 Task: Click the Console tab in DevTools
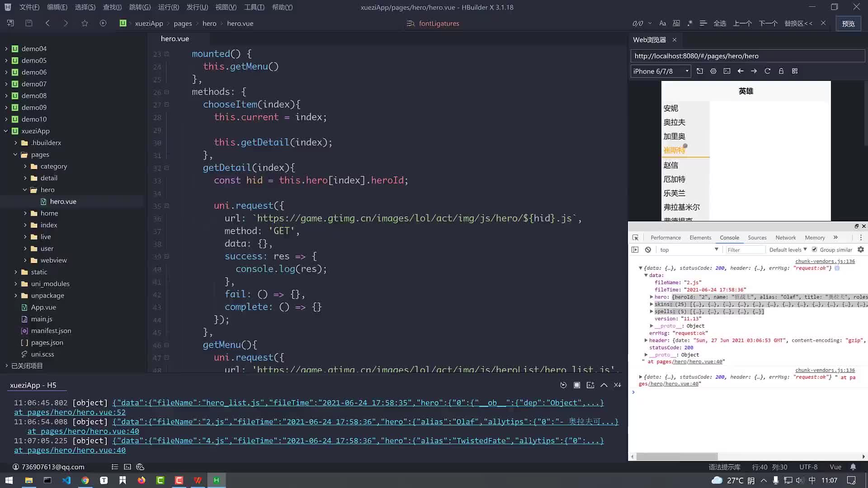coord(729,237)
